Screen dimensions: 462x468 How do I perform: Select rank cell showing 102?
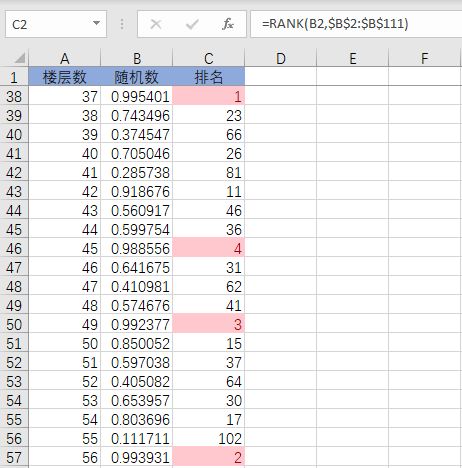point(209,438)
